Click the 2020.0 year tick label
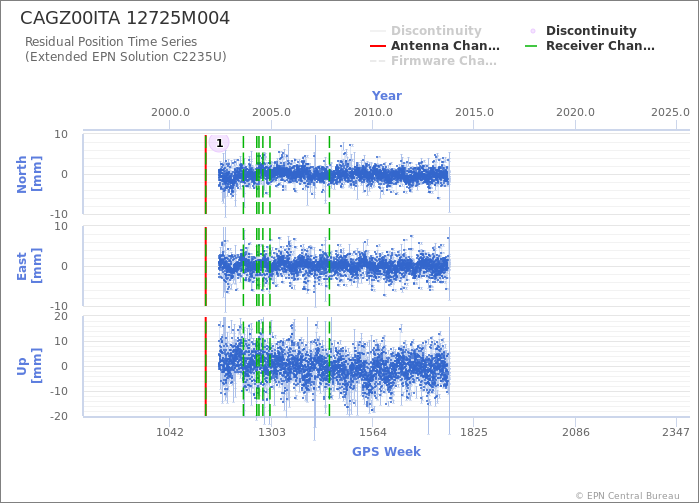Screen dimensions: 700x504 [575, 112]
